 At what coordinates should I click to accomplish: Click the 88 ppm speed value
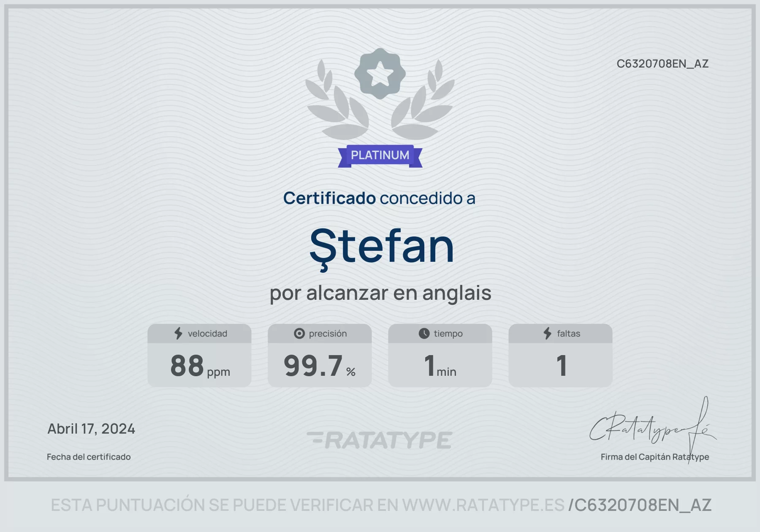(200, 366)
